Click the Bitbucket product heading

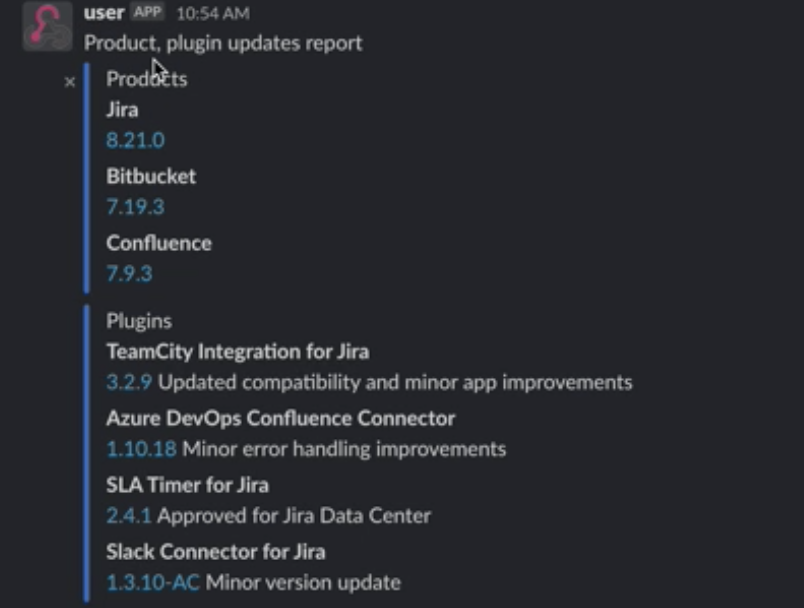pos(151,176)
